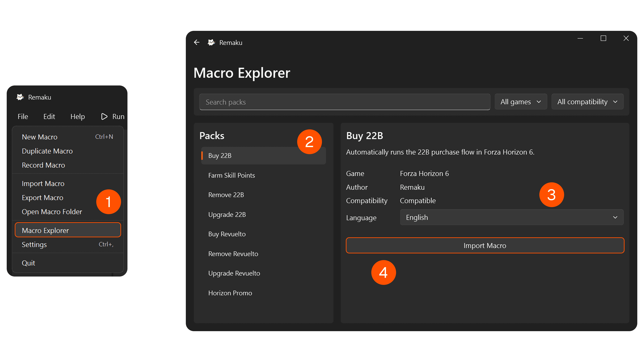Image resolution: width=644 pixels, height=362 pixels.
Task: Choose Import Macro in the File menu
Action: tap(68, 183)
